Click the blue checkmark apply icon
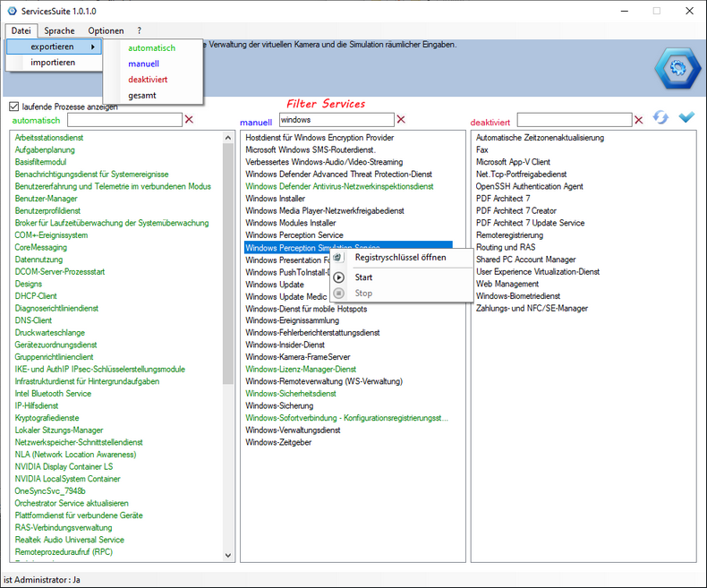Image resolution: width=707 pixels, height=588 pixels. 686,117
